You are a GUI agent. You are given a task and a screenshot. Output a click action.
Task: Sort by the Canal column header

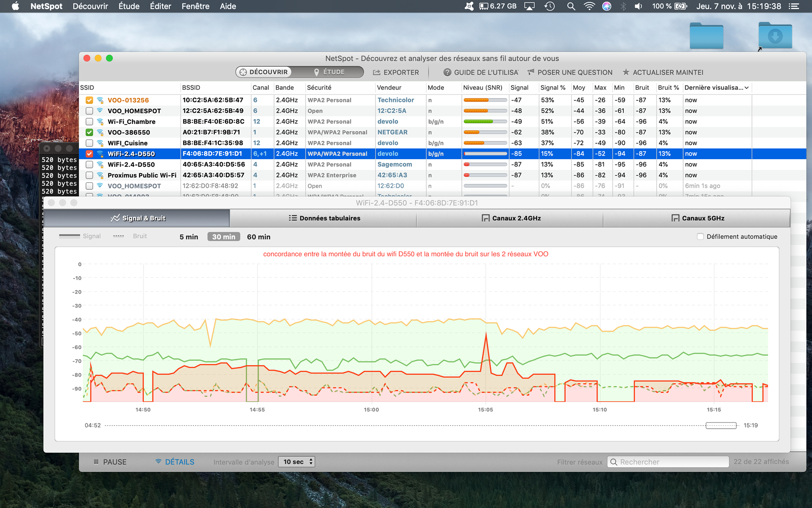pyautogui.click(x=261, y=88)
